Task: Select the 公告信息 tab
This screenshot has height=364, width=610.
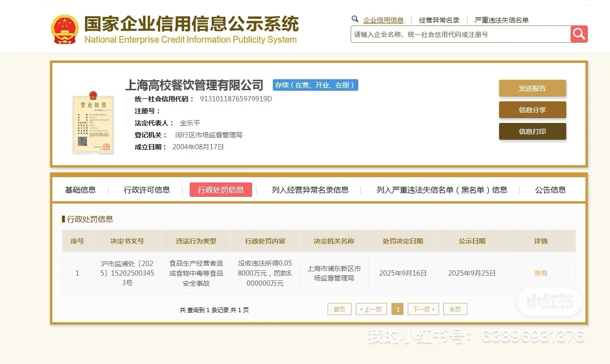Action: 549,190
